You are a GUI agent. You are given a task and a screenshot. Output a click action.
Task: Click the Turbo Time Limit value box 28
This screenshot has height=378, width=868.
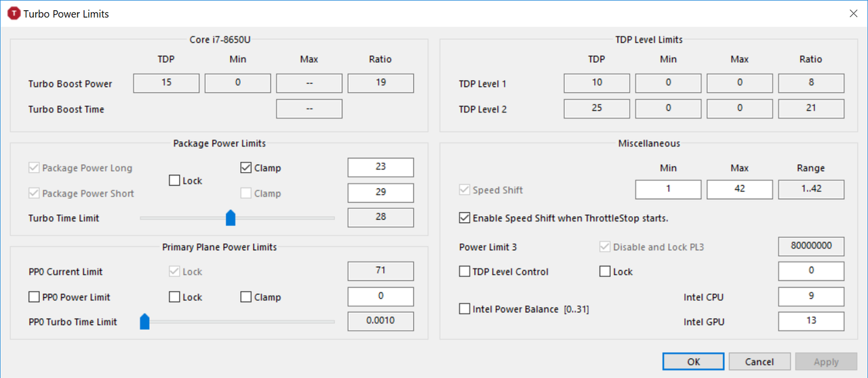(x=380, y=217)
